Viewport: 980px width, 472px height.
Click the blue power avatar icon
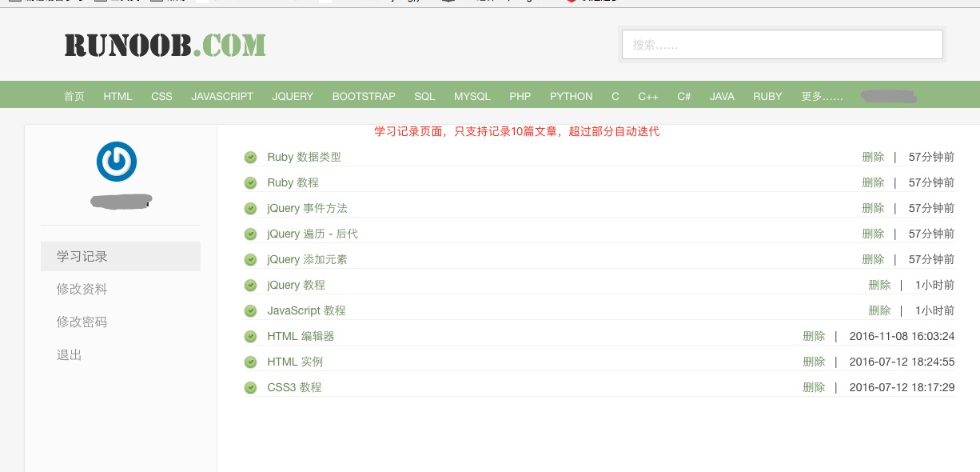pyautogui.click(x=117, y=162)
